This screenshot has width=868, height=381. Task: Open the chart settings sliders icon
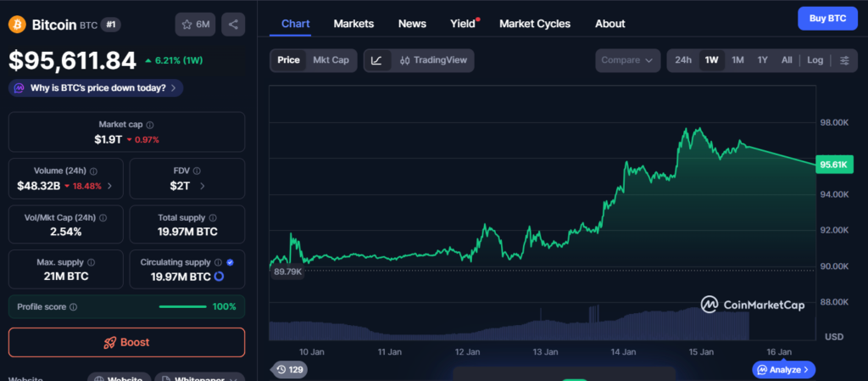point(843,60)
